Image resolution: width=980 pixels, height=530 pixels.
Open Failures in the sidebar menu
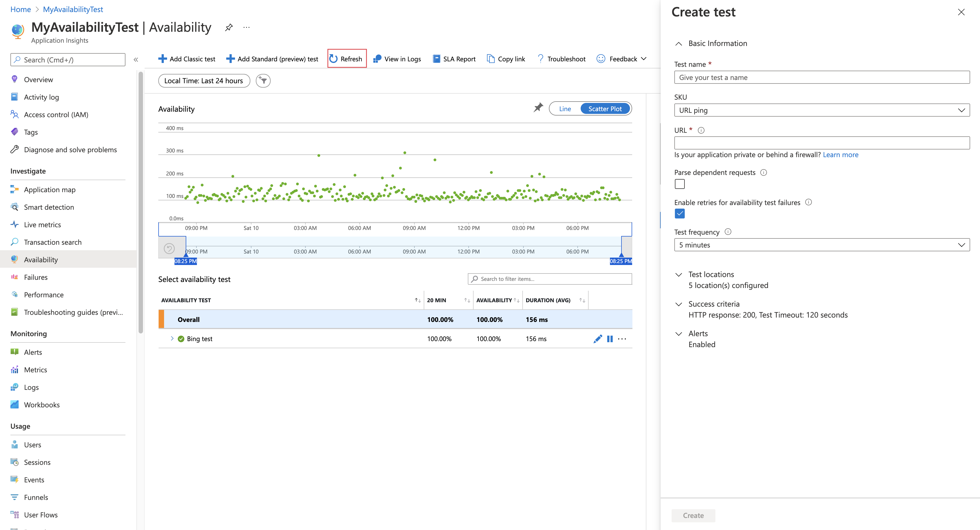coord(36,277)
